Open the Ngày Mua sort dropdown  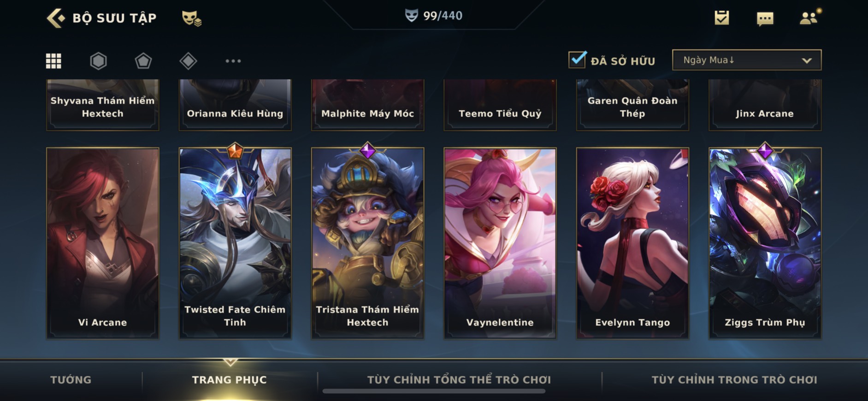(x=747, y=60)
